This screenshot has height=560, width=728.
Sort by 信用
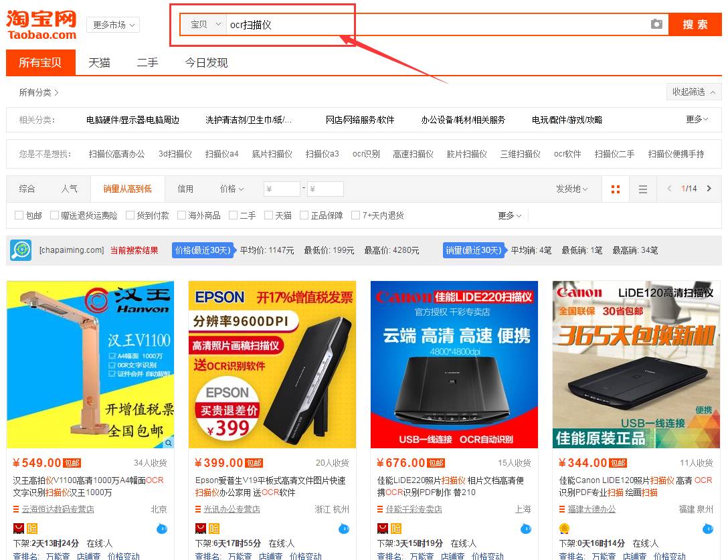185,189
